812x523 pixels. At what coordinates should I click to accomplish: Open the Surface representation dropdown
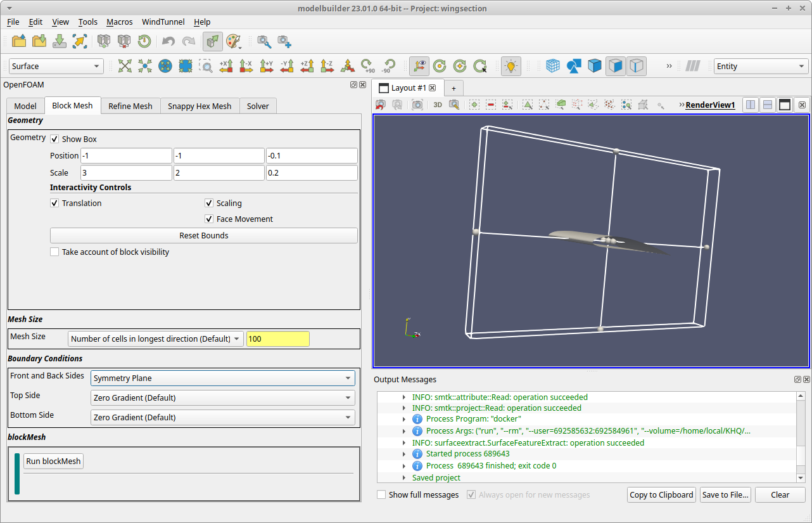pyautogui.click(x=56, y=66)
